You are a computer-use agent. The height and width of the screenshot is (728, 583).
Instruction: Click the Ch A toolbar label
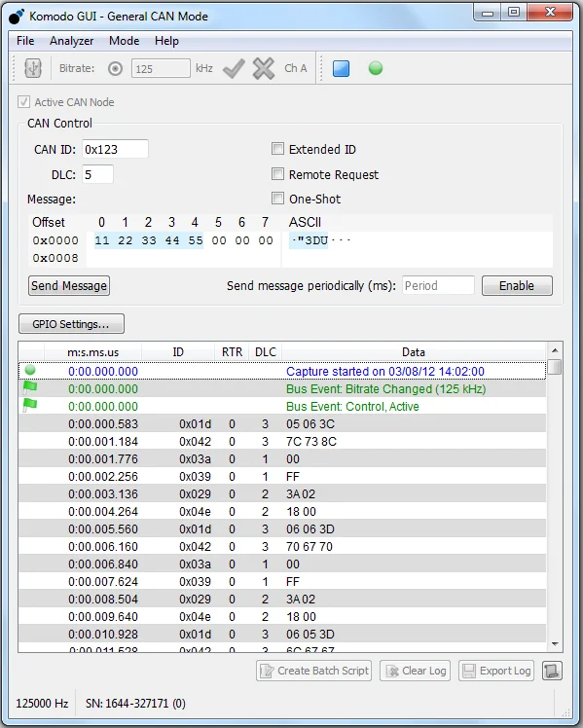(296, 68)
